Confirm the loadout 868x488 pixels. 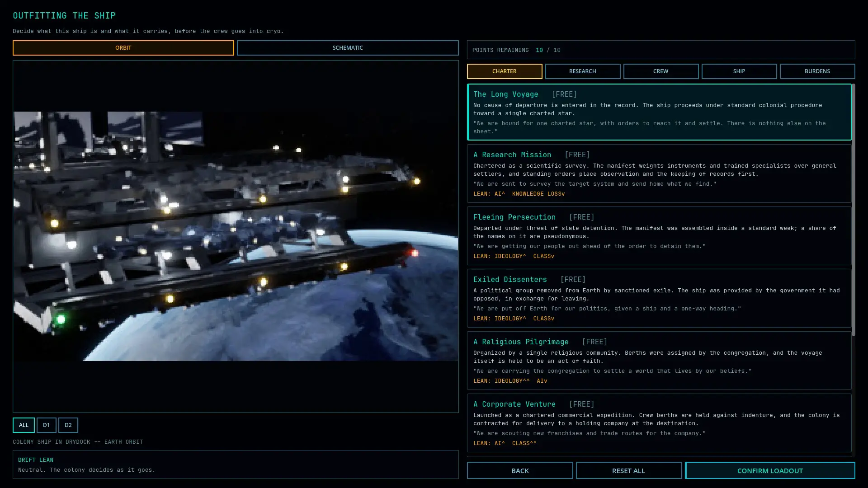(x=770, y=470)
